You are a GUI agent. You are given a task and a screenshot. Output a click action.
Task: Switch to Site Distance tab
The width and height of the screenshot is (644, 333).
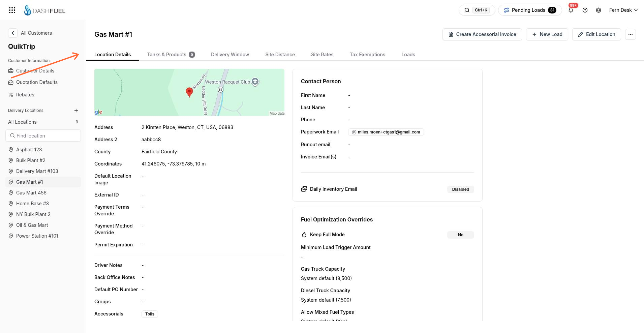tap(280, 55)
